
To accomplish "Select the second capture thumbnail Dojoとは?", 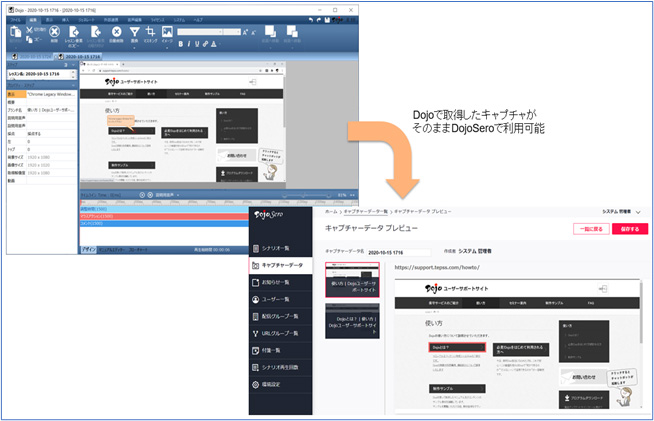I will tap(352, 321).
